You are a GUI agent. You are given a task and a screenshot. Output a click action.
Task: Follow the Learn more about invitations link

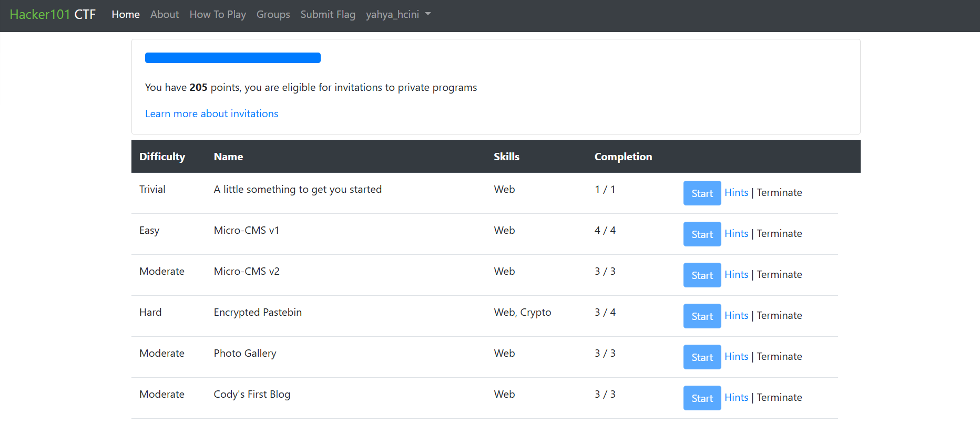(x=212, y=113)
